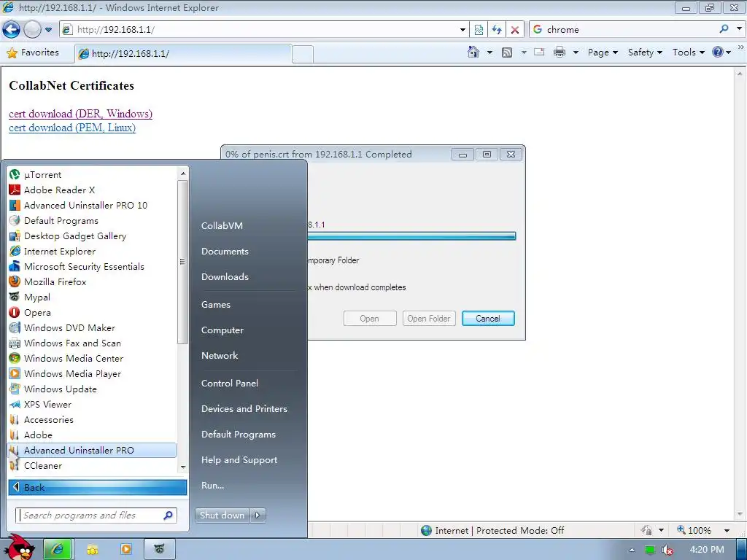747x560 pixels.
Task: Launch Windows Media Player from program list
Action: tap(91, 374)
